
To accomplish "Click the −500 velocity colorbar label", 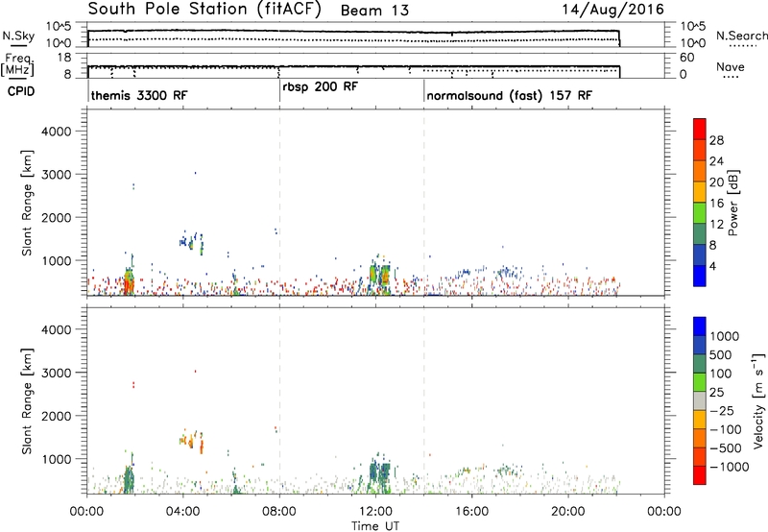I will click(x=726, y=447).
